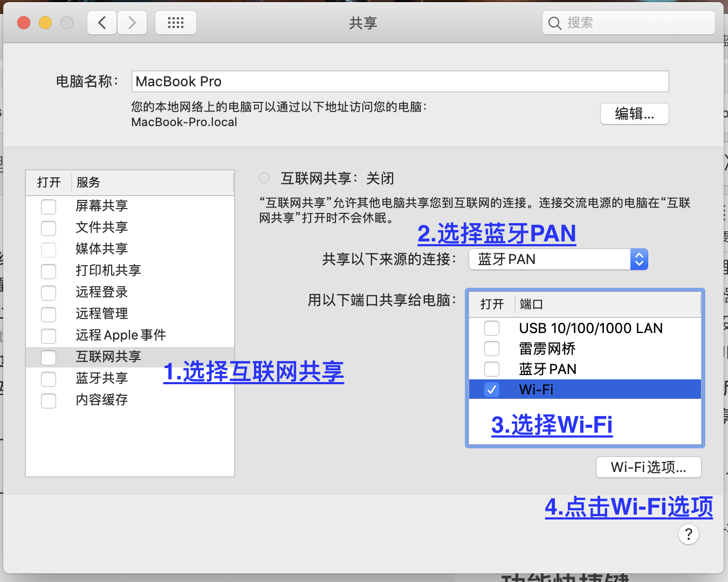
Task: Check the 蓝牙 PAN port checkbox
Action: click(492, 369)
